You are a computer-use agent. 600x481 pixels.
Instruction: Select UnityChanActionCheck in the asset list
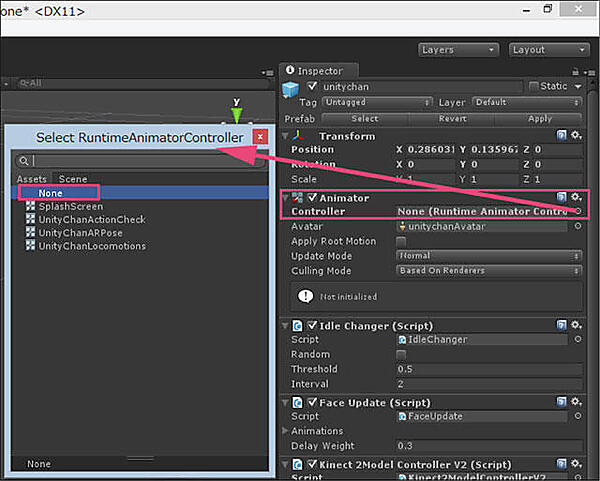click(x=91, y=220)
